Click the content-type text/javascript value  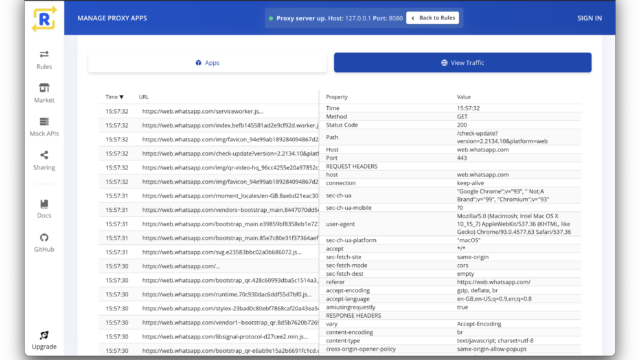[x=495, y=340]
